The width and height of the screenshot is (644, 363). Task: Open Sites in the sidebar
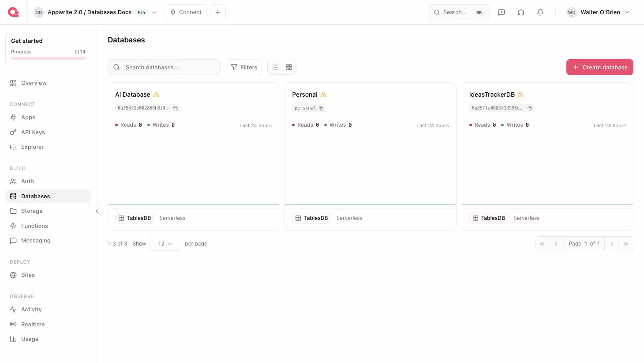click(48, 275)
